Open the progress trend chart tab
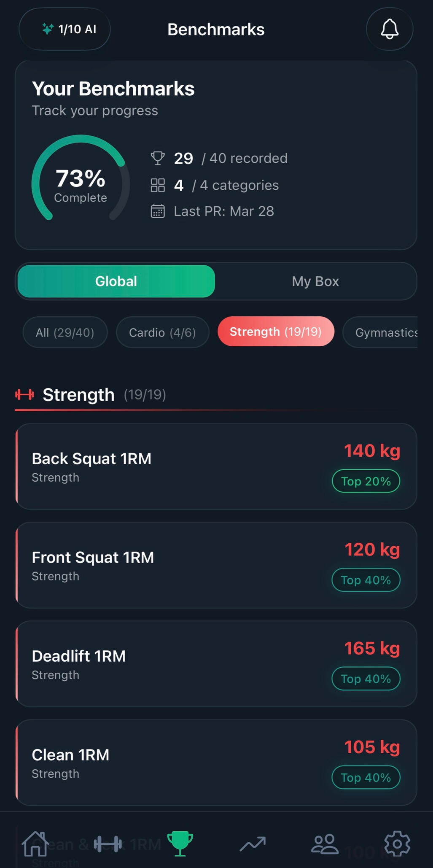Viewport: 433px width, 868px height. (x=253, y=844)
